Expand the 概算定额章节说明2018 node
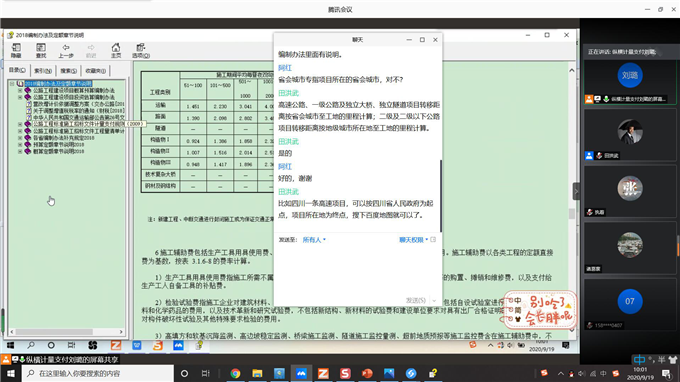680x382 pixels. click(x=20, y=151)
